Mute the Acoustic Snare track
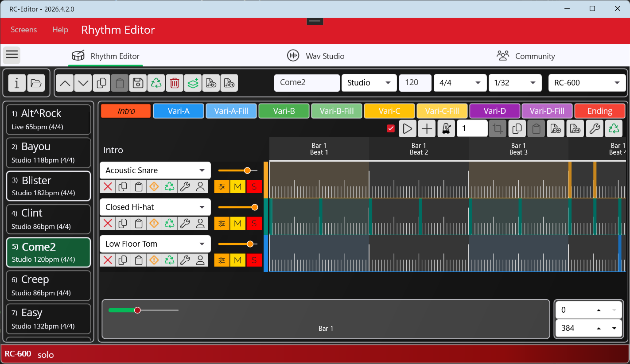 (x=238, y=186)
